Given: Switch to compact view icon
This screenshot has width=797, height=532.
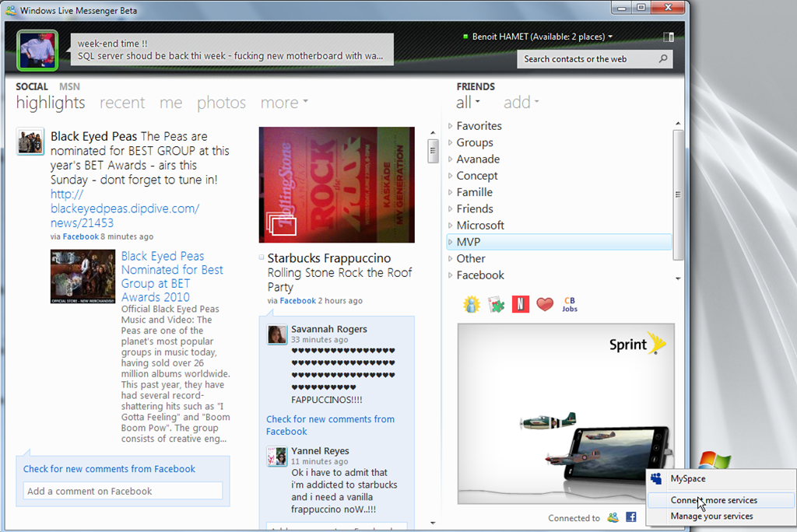Looking at the screenshot, I should coord(669,37).
